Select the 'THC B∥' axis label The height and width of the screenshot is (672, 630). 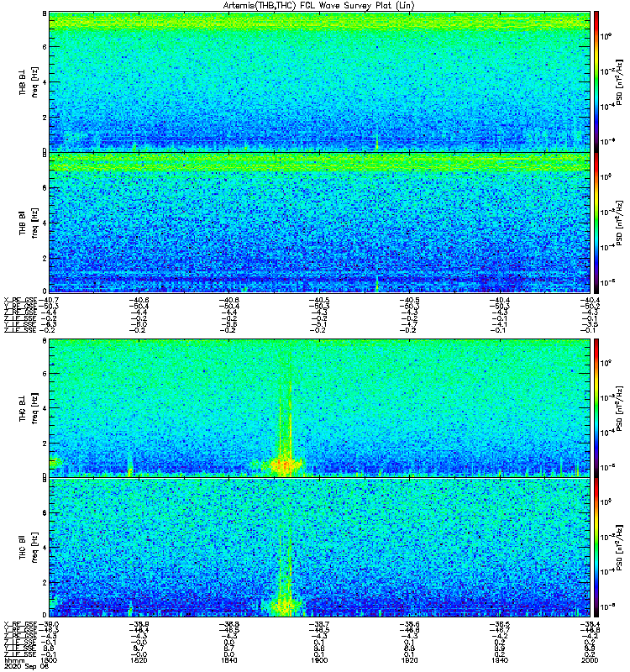pyautogui.click(x=23, y=548)
